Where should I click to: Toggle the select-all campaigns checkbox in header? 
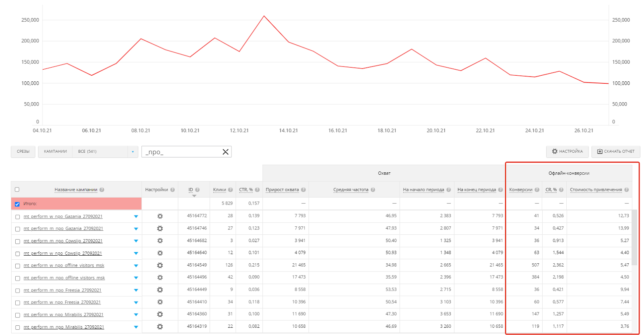tap(17, 190)
